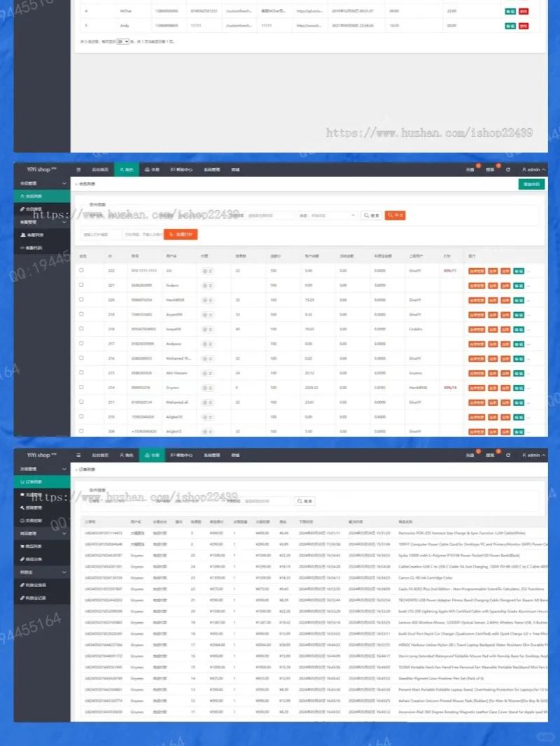
Task: Click hamburger menu icon in order list panel
Action: (x=78, y=455)
